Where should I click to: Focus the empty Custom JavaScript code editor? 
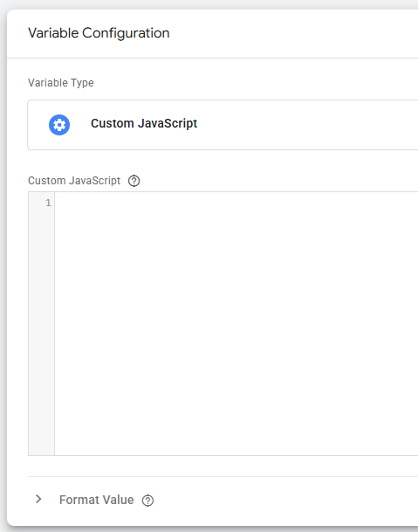(236, 324)
